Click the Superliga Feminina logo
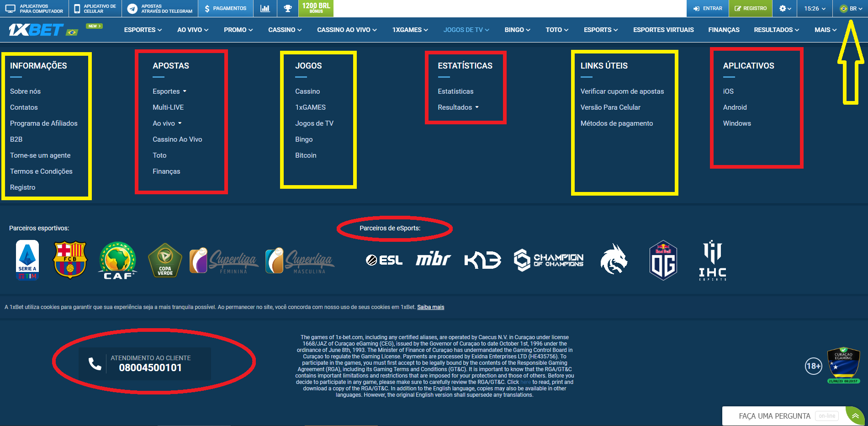 (x=224, y=261)
